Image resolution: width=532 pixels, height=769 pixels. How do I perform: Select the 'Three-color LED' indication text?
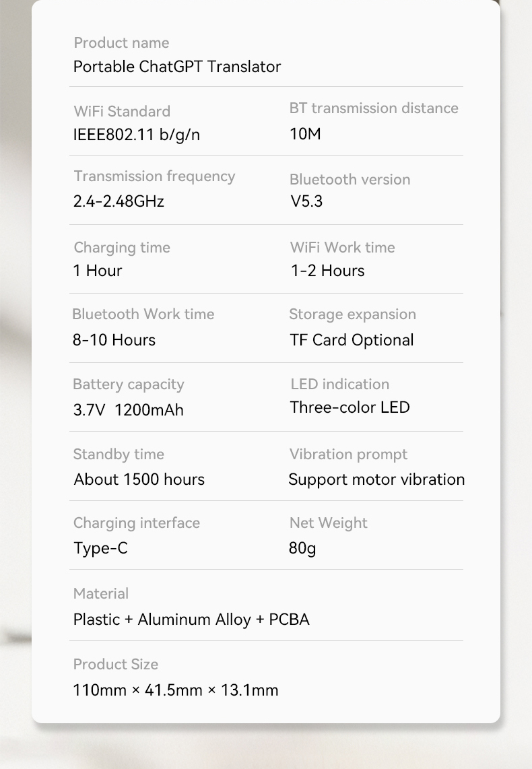[350, 407]
